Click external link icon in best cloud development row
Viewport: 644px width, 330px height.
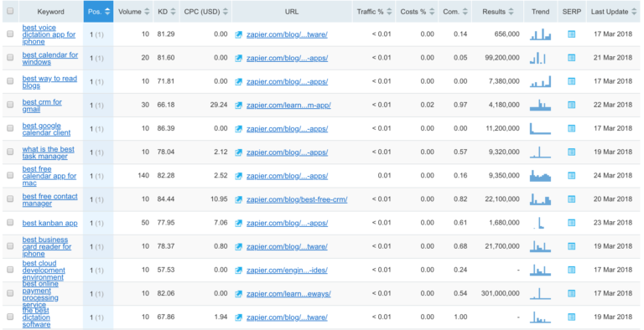click(239, 271)
